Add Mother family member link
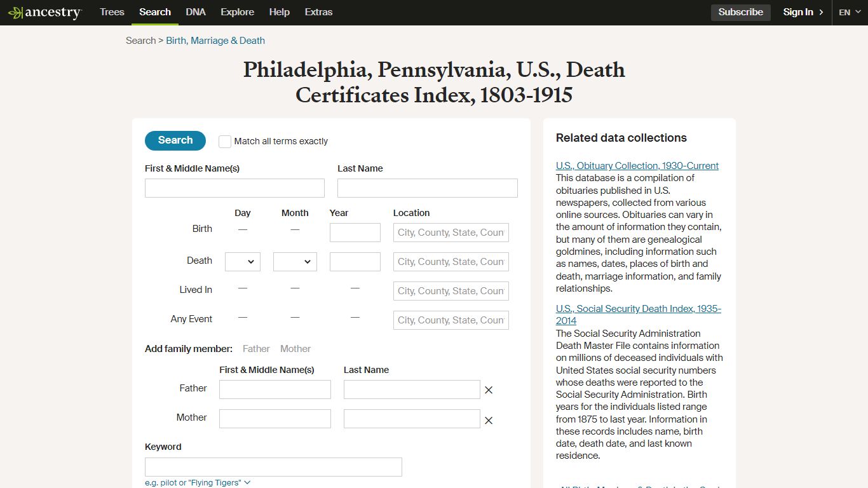The width and height of the screenshot is (868, 488). [295, 349]
